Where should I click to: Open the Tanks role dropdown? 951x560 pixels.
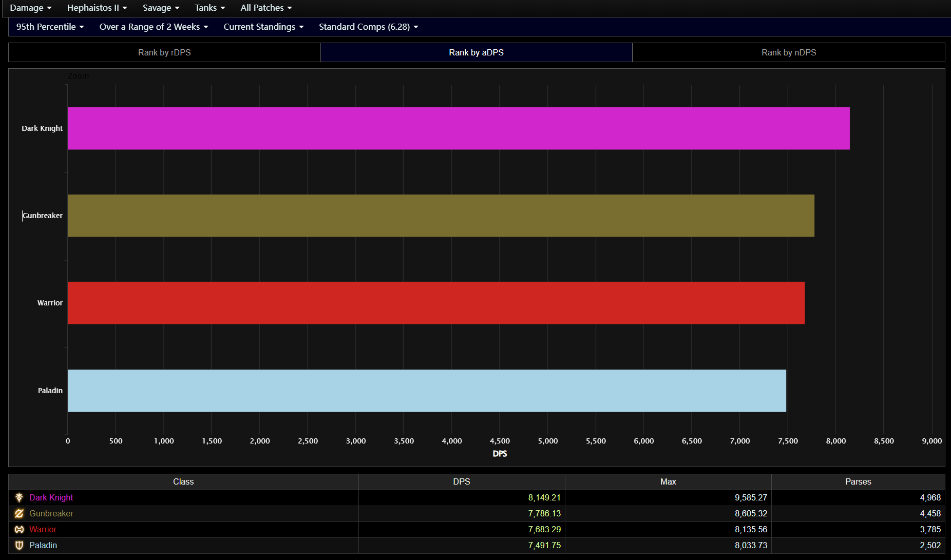coord(210,8)
